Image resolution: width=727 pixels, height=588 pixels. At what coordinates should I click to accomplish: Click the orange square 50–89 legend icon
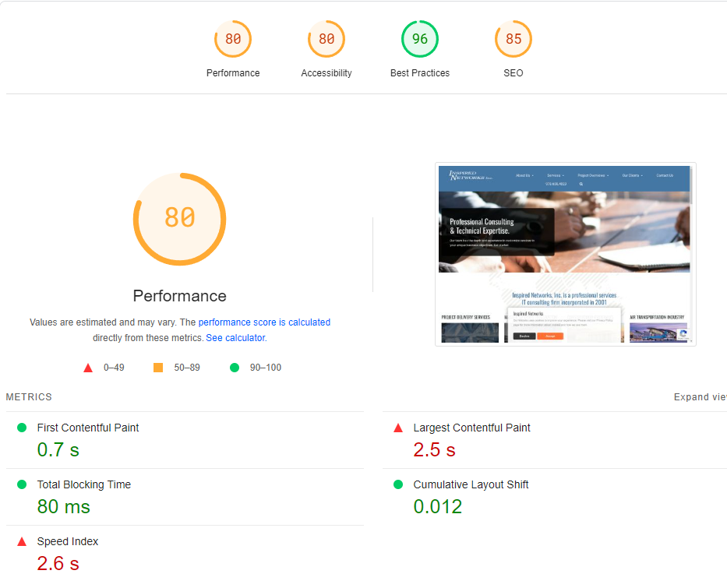click(158, 368)
